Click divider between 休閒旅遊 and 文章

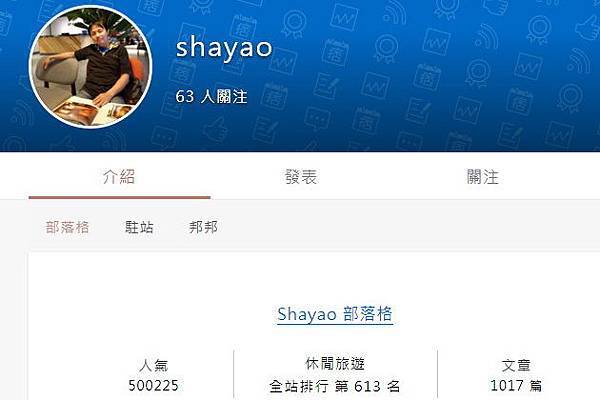coord(437,374)
